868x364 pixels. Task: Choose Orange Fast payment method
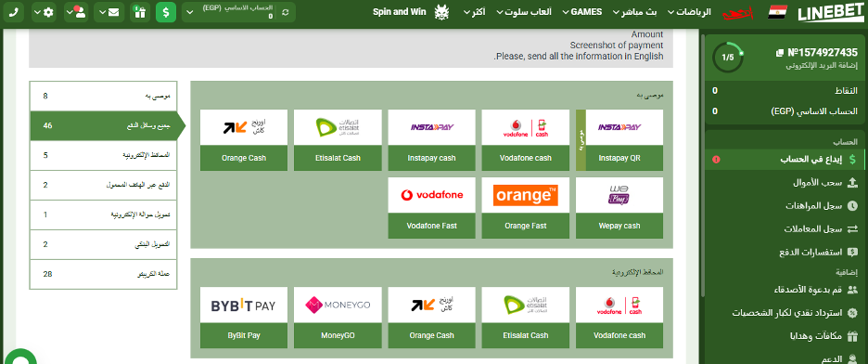pyautogui.click(x=525, y=208)
